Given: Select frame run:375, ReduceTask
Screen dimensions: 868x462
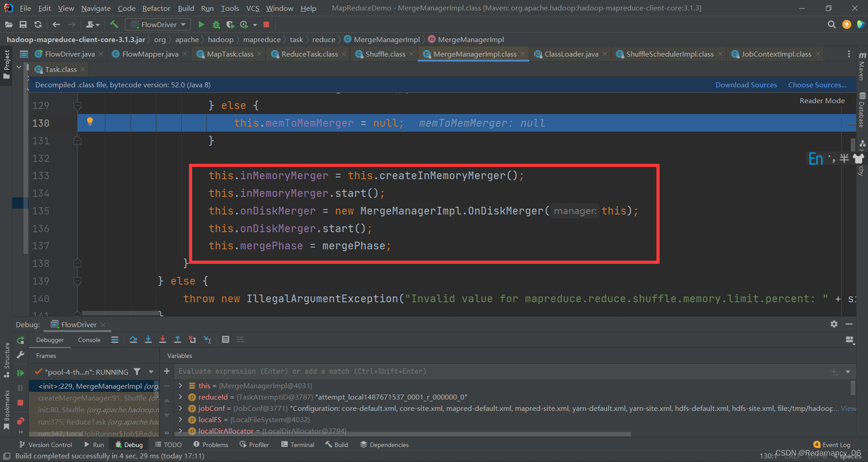Looking at the screenshot, I should tap(94, 422).
